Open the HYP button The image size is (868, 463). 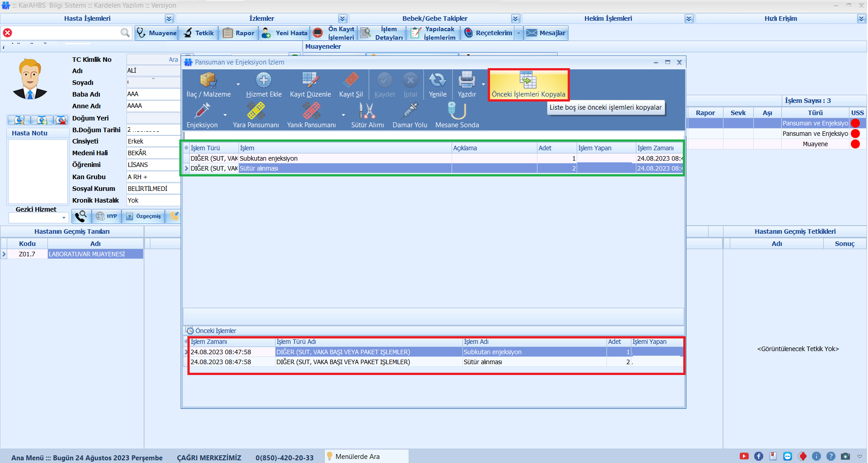(x=107, y=216)
